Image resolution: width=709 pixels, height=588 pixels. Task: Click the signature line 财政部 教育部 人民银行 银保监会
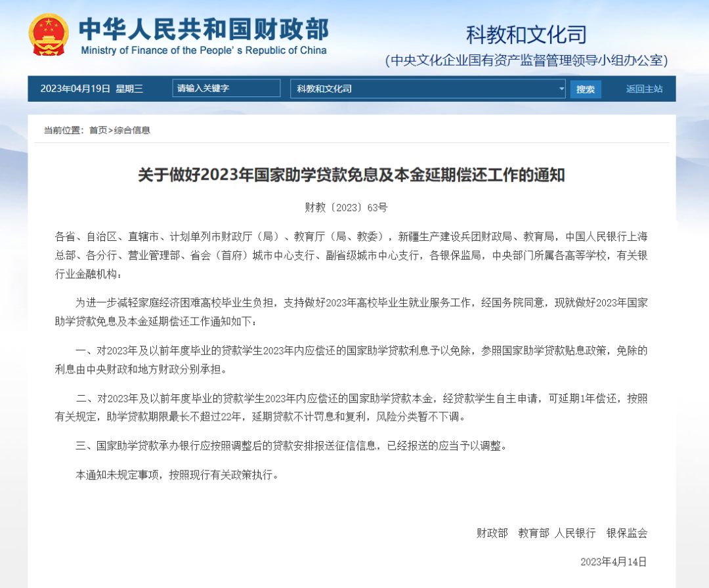coord(561,533)
